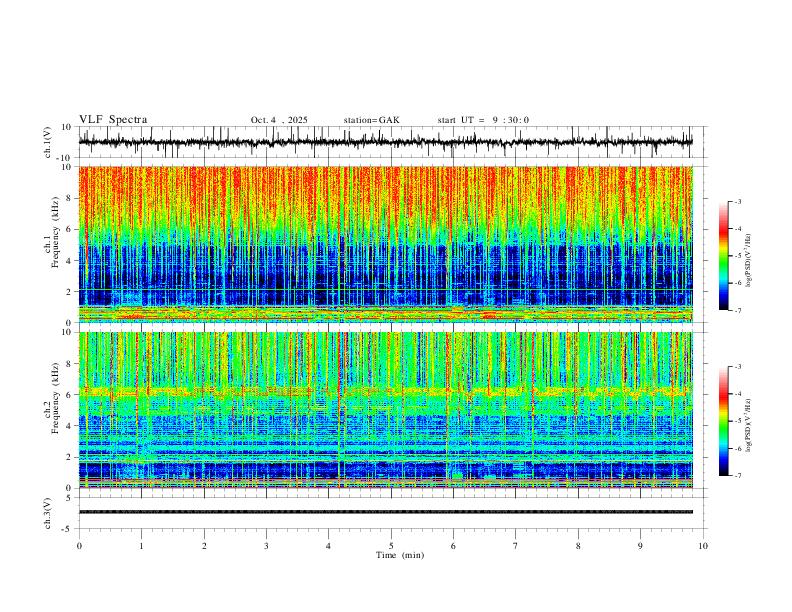Click the "-7" tick of ch.2 color bar

click(x=737, y=476)
